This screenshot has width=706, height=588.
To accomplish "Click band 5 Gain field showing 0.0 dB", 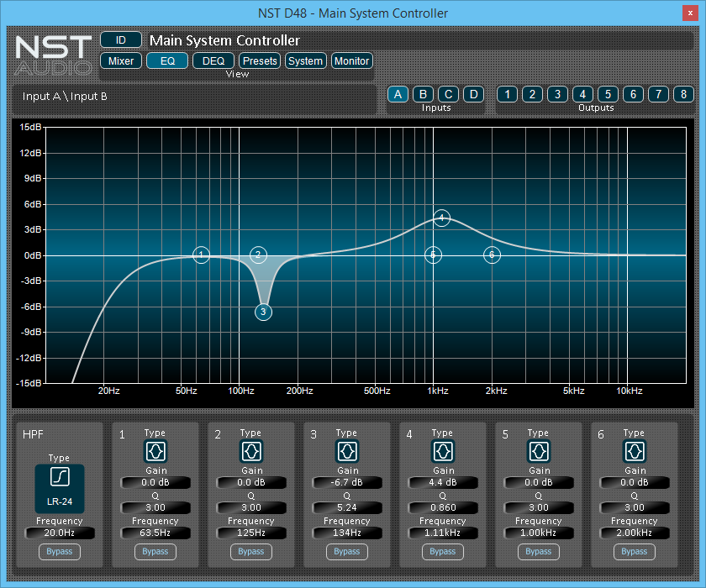I will click(x=539, y=483).
